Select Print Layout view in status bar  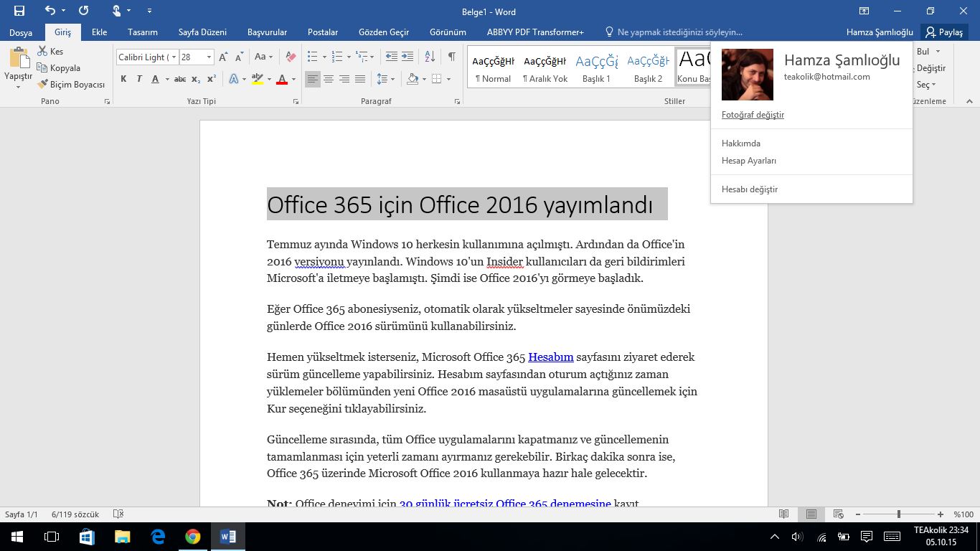click(x=811, y=514)
